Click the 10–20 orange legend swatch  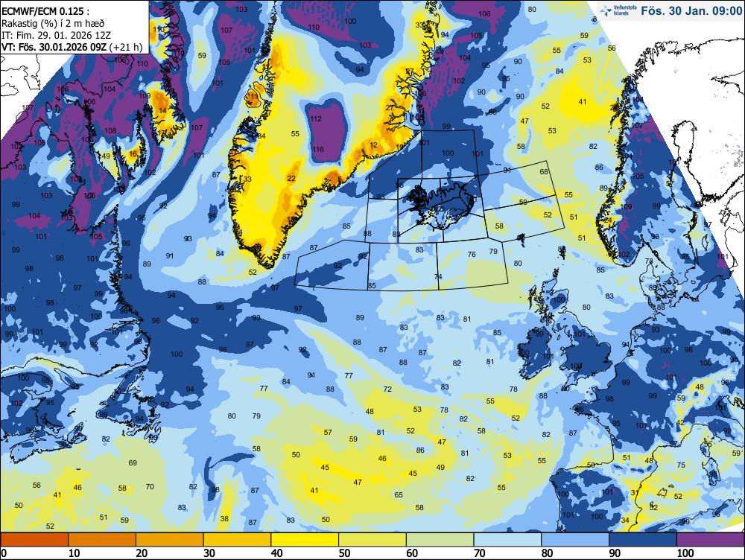[x=102, y=539]
